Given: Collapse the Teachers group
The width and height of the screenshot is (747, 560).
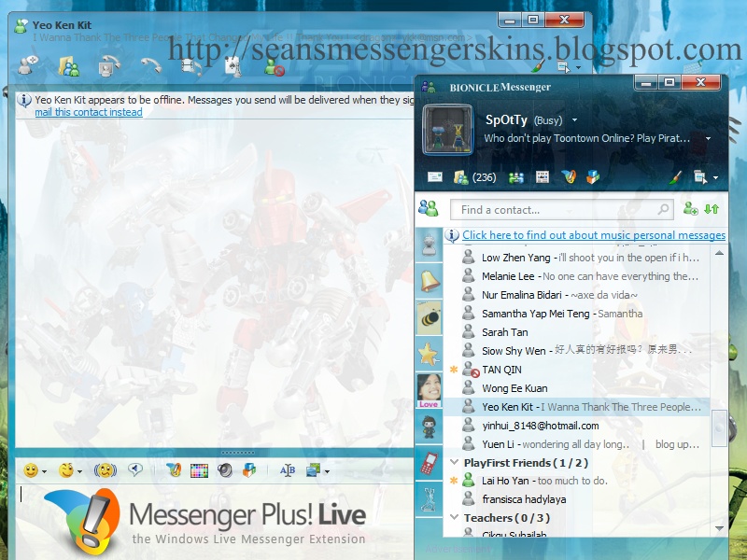Looking at the screenshot, I should pyautogui.click(x=455, y=518).
